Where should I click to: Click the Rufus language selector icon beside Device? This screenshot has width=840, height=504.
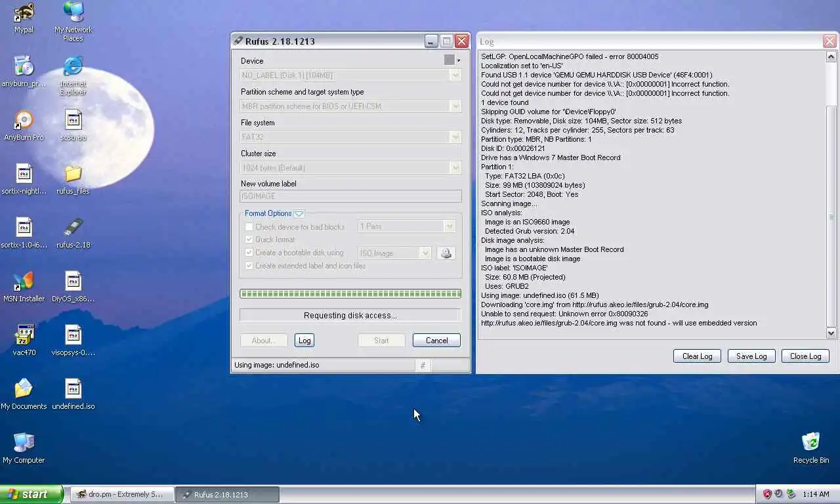point(451,60)
